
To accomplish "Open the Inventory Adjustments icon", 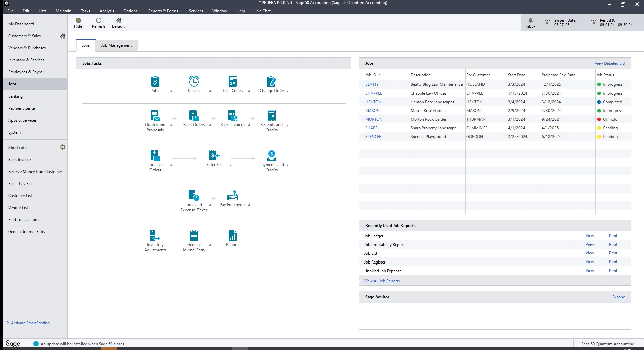I will [x=155, y=236].
